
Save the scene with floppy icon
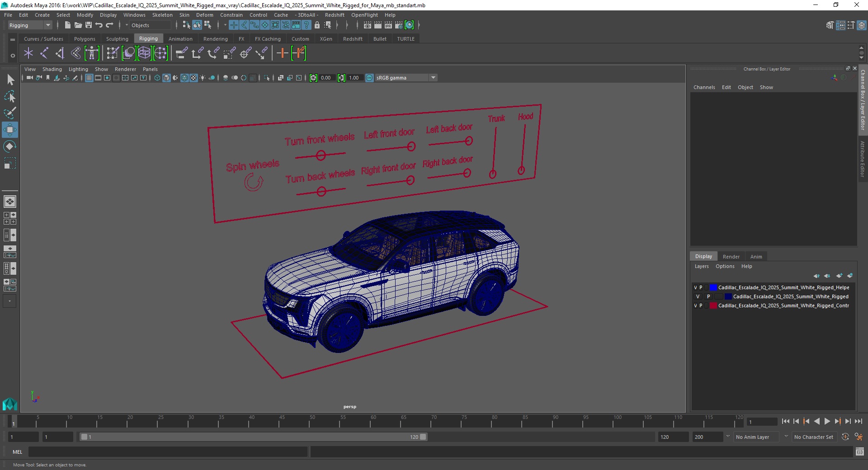pos(89,25)
